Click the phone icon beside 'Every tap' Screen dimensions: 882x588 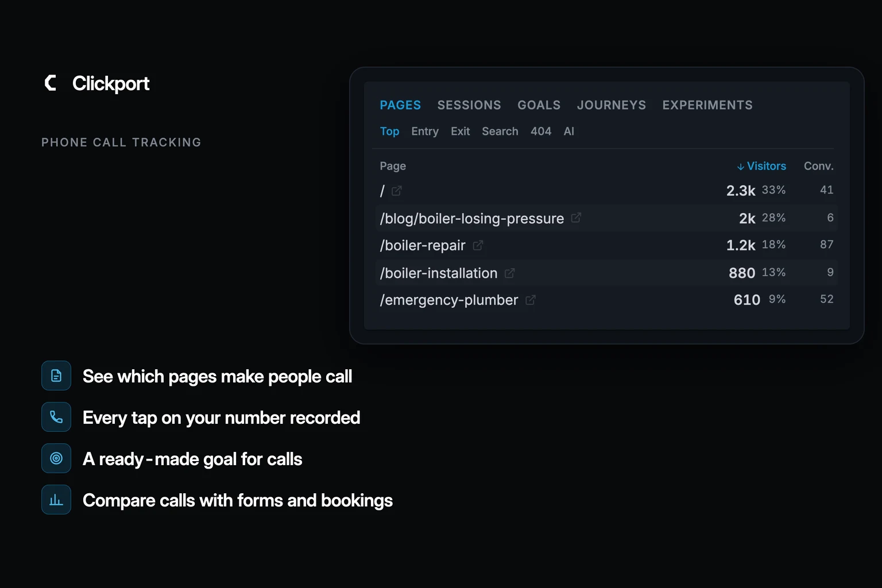click(x=56, y=417)
